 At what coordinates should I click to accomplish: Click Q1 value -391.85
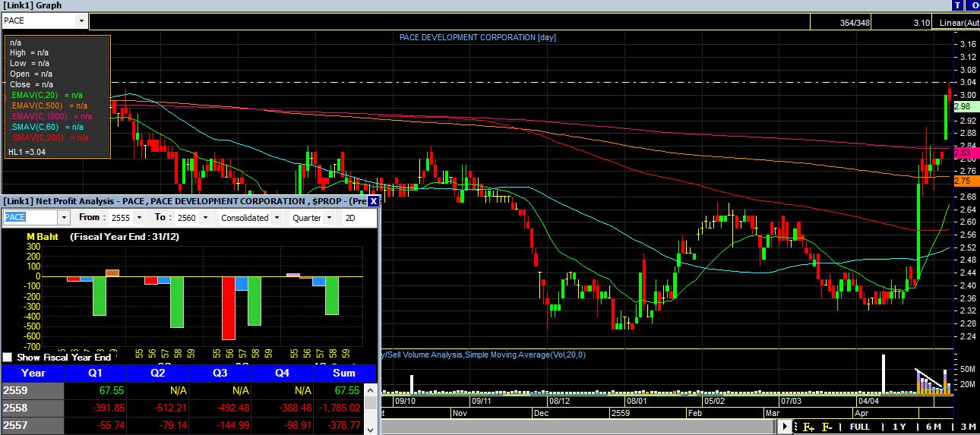[x=107, y=408]
